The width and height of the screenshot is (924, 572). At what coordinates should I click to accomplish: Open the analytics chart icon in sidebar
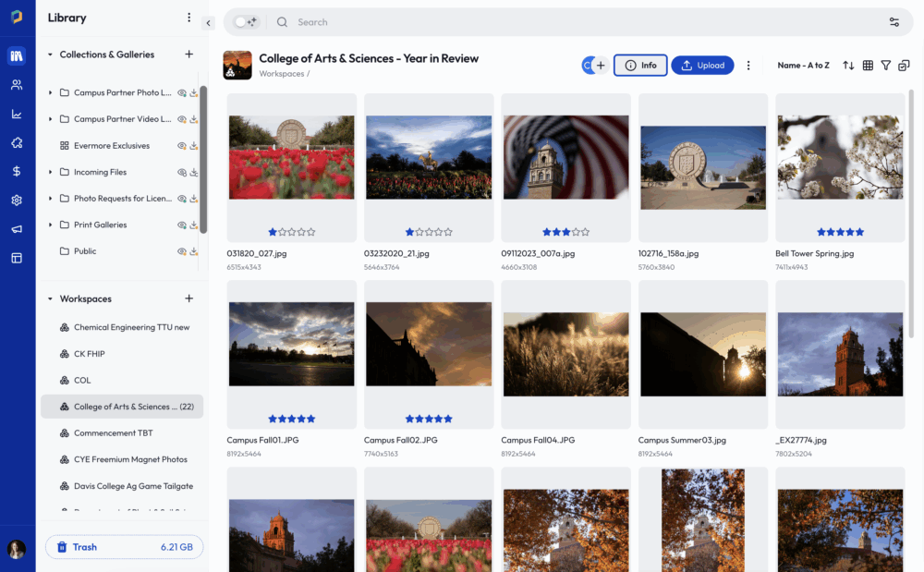tap(17, 115)
